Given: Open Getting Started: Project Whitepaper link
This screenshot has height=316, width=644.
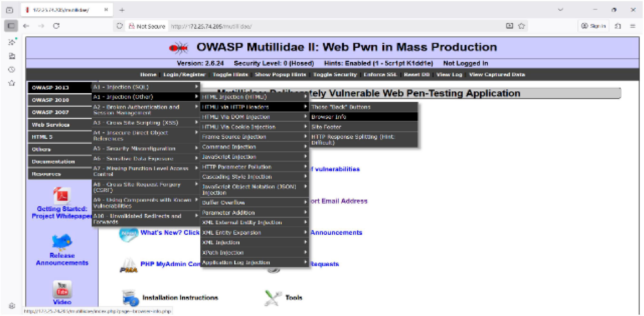Looking at the screenshot, I should (62, 212).
